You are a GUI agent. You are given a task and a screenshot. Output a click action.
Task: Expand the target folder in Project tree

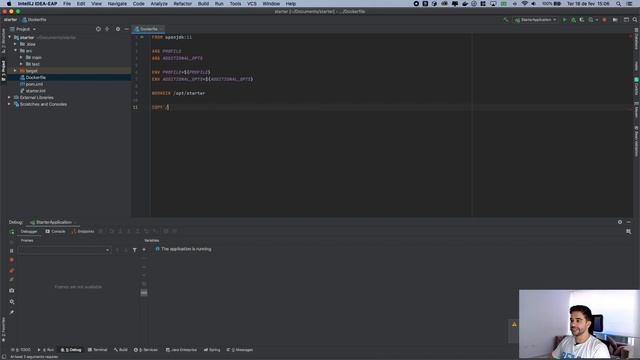coord(16,71)
